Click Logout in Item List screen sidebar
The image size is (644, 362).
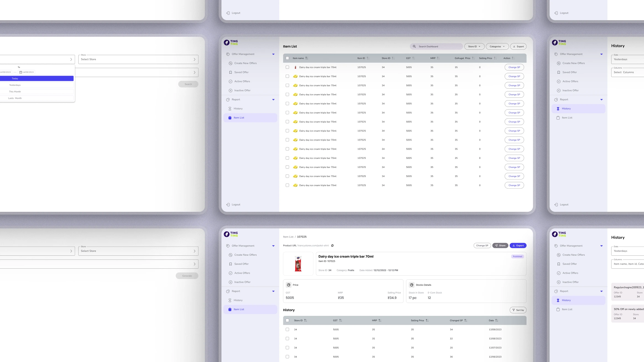point(233,205)
